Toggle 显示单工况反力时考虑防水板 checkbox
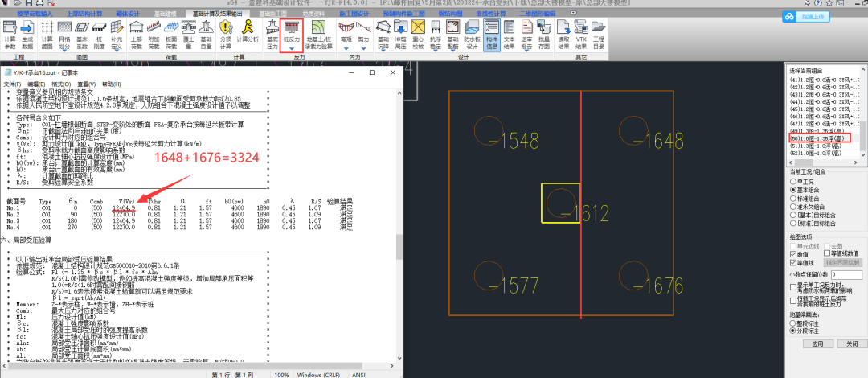The image size is (868, 378). (x=793, y=287)
